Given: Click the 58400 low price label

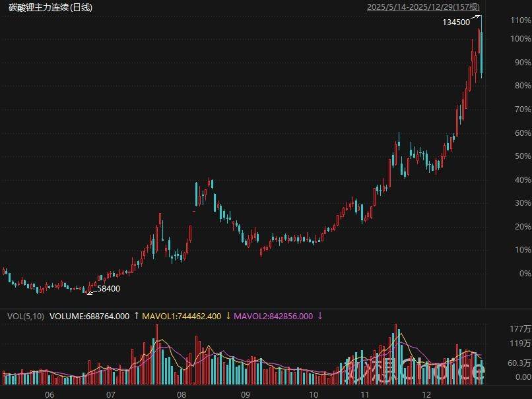Looking at the screenshot, I should tap(109, 288).
